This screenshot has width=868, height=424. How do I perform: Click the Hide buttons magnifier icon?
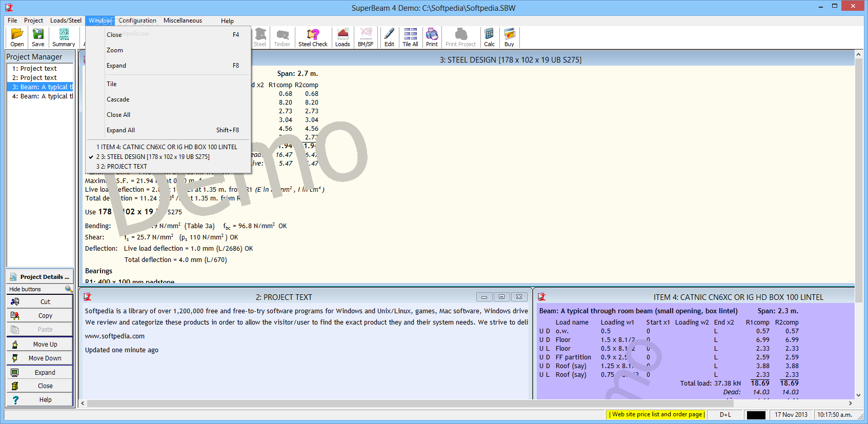(69, 289)
